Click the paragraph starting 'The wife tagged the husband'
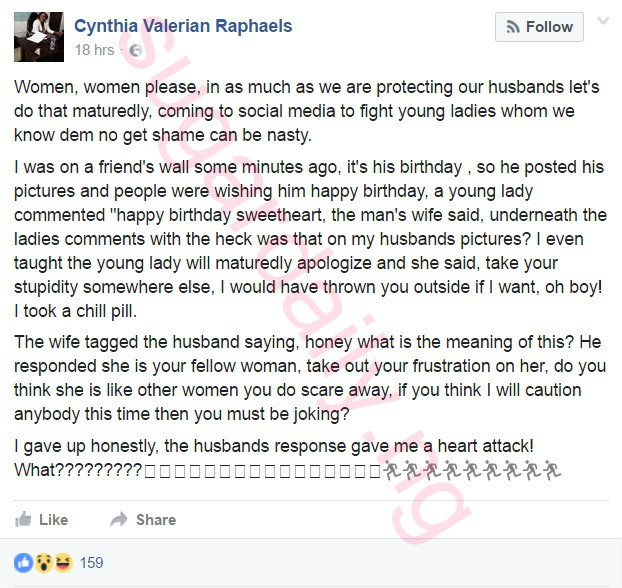This screenshot has width=622, height=588. [x=310, y=378]
